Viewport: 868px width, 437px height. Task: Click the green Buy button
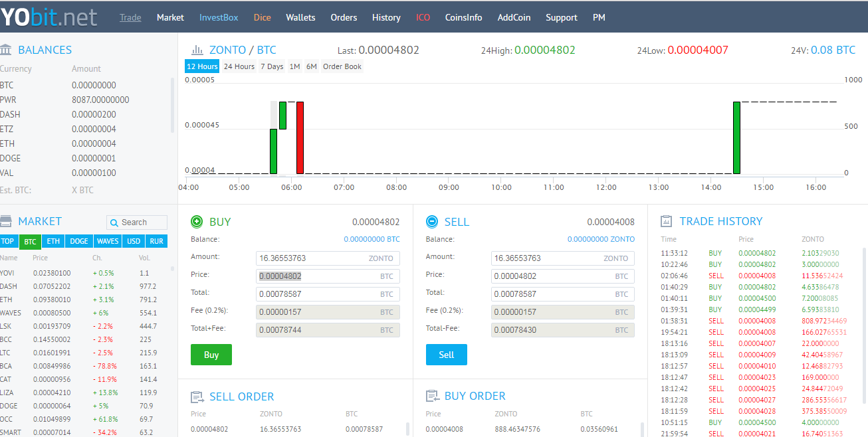pyautogui.click(x=211, y=355)
